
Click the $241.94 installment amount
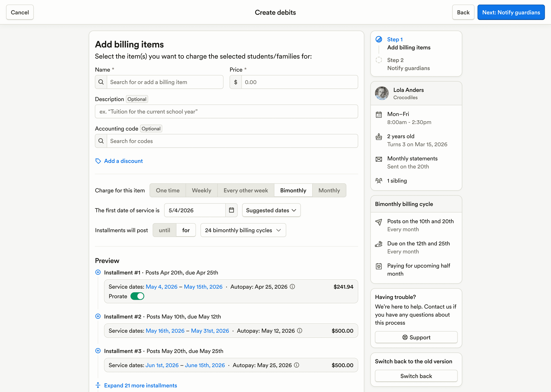pyautogui.click(x=343, y=286)
